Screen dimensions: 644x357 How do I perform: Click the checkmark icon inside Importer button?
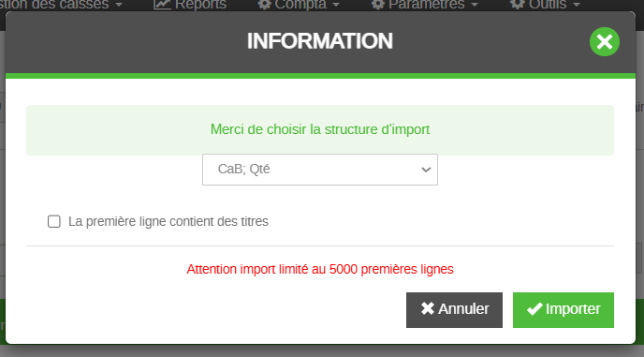(534, 309)
